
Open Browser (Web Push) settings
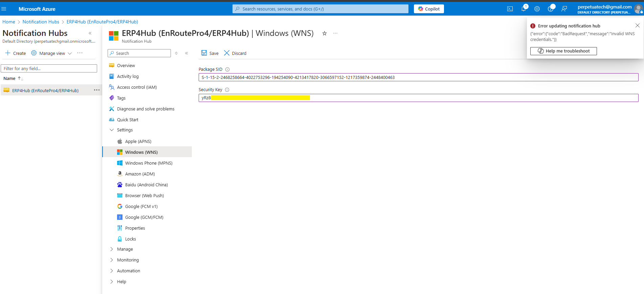pyautogui.click(x=145, y=195)
